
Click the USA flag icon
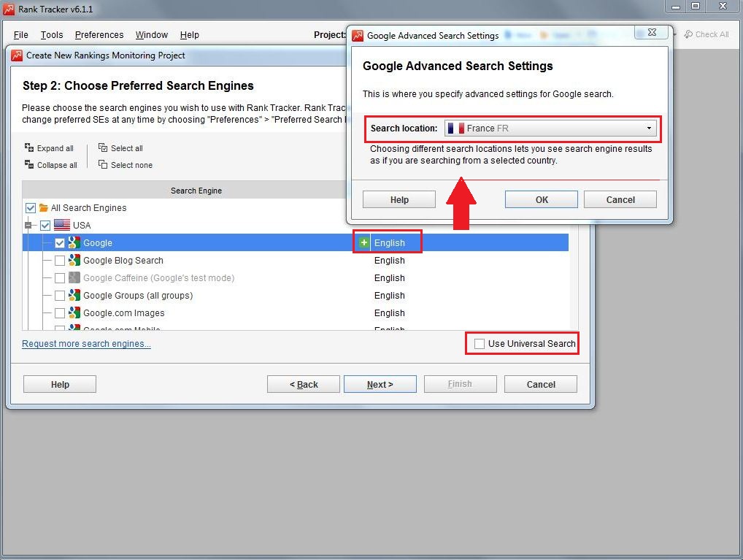coord(62,225)
